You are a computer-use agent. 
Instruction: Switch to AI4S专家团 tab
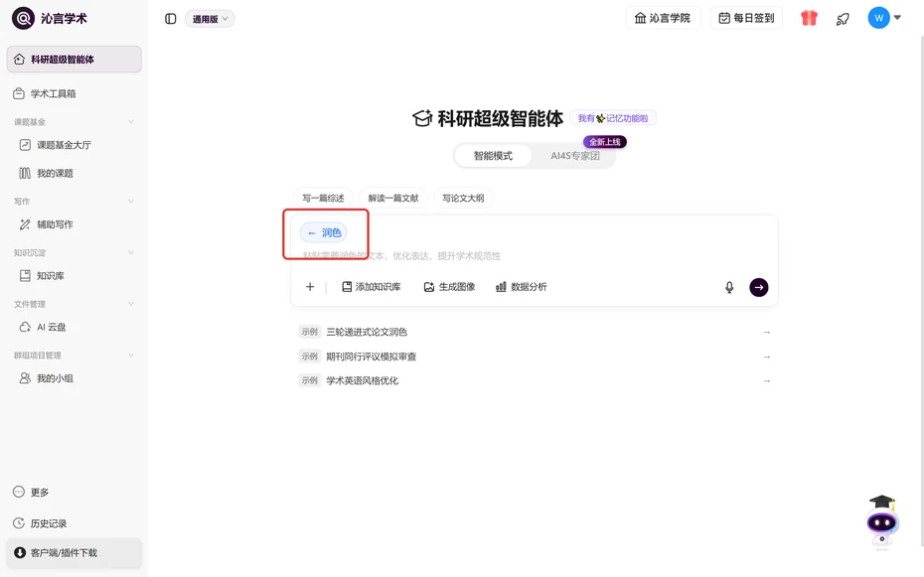click(575, 156)
